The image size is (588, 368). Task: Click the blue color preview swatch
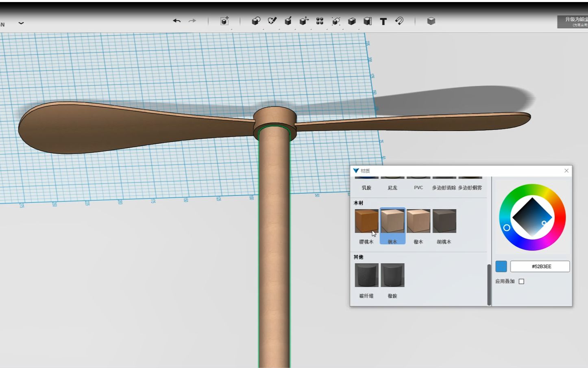coord(501,267)
